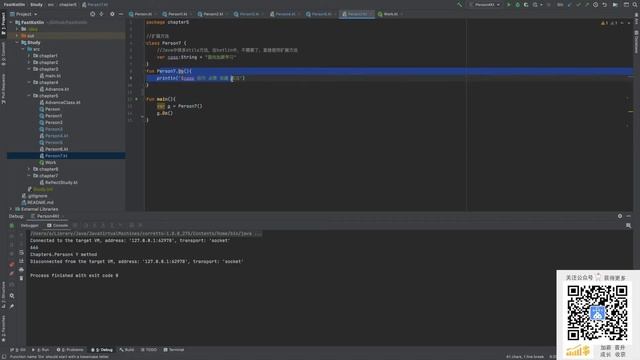The image size is (640, 360).
Task: Select README.md in the project tree
Action: pos(40,202)
